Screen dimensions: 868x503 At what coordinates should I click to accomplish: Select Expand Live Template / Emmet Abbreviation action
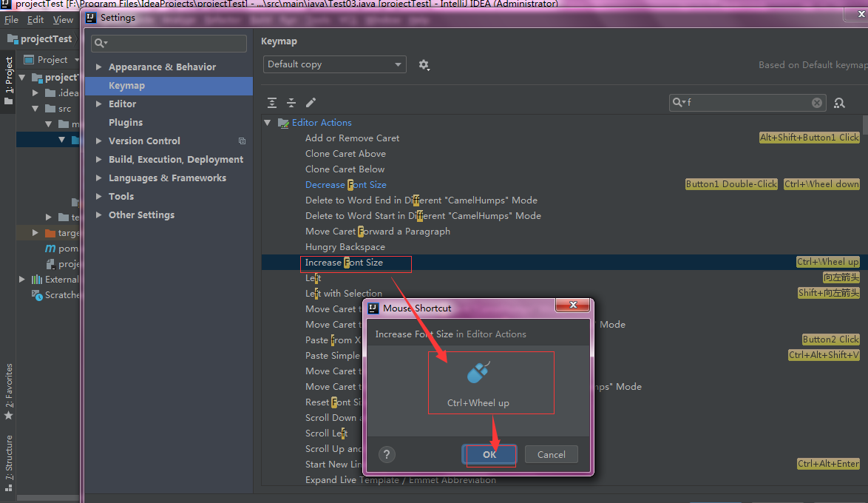(400, 480)
